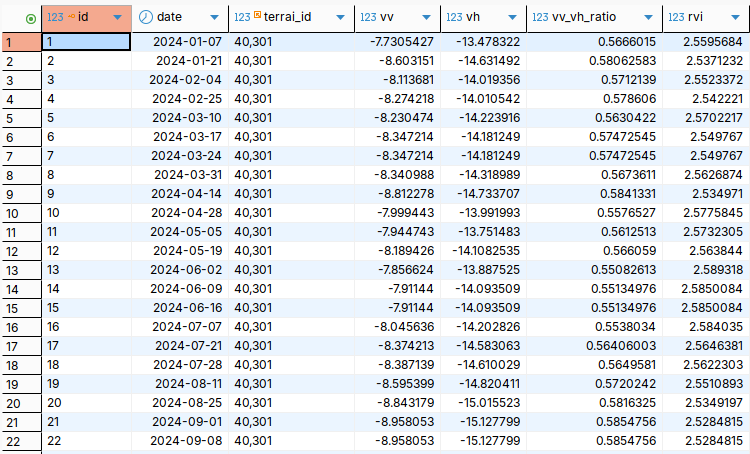The width and height of the screenshot is (750, 454).
Task: Click vh cell -14.583063
Action: pyautogui.click(x=484, y=346)
